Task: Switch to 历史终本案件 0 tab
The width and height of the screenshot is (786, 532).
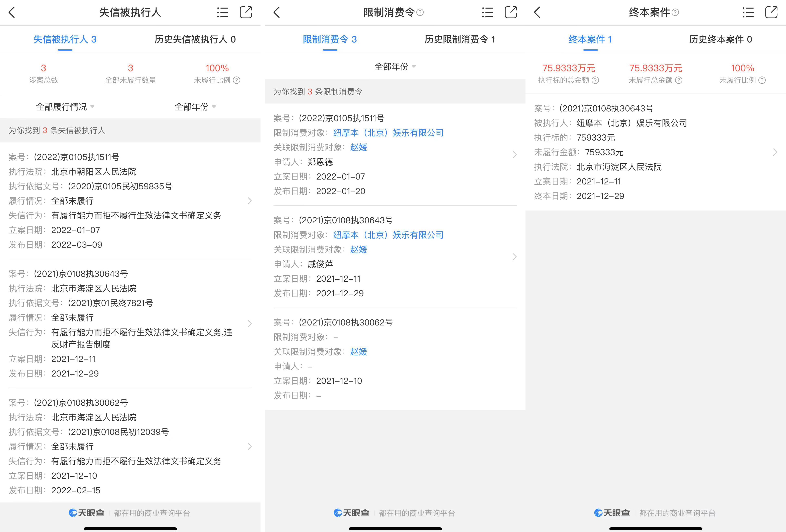Action: click(x=720, y=39)
